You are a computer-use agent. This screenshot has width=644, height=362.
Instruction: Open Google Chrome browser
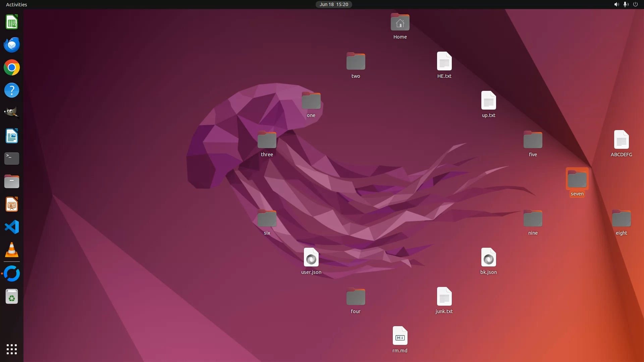(12, 68)
